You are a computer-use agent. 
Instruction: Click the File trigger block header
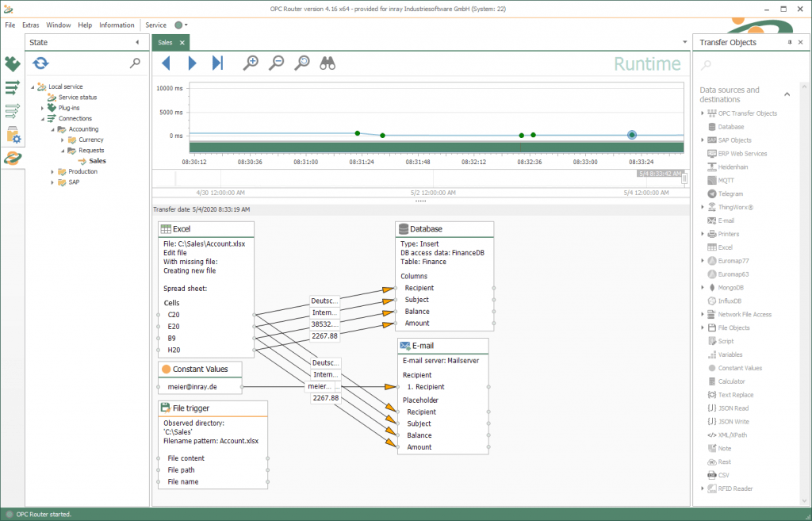point(213,408)
